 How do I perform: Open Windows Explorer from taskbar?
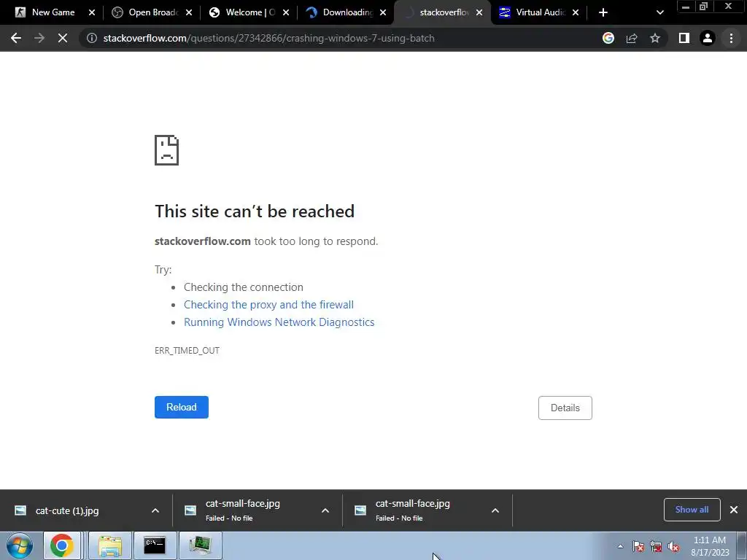coord(110,545)
